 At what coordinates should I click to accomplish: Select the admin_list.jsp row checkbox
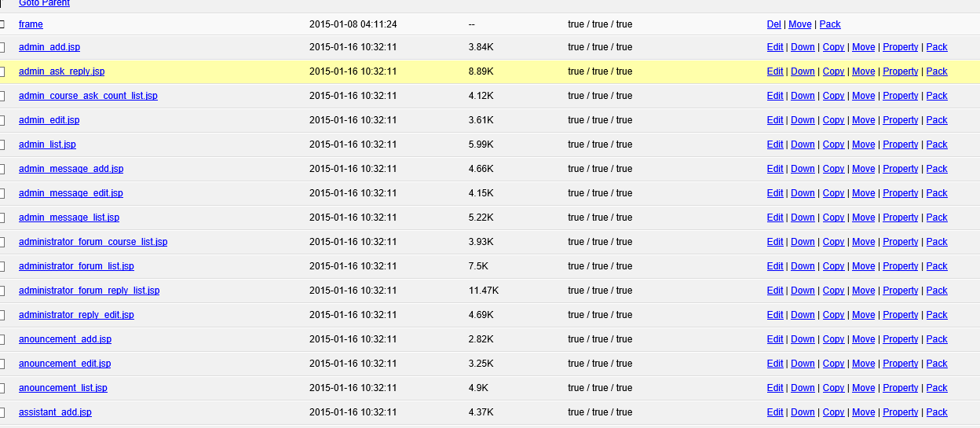coord(2,144)
